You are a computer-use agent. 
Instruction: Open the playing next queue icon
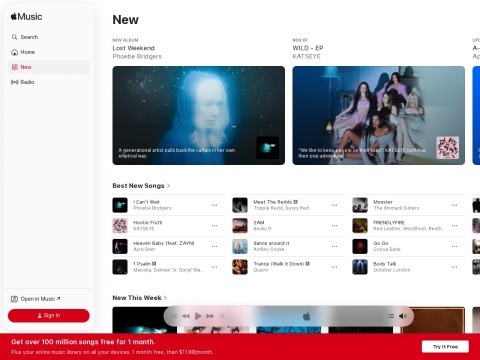pyautogui.click(x=391, y=316)
